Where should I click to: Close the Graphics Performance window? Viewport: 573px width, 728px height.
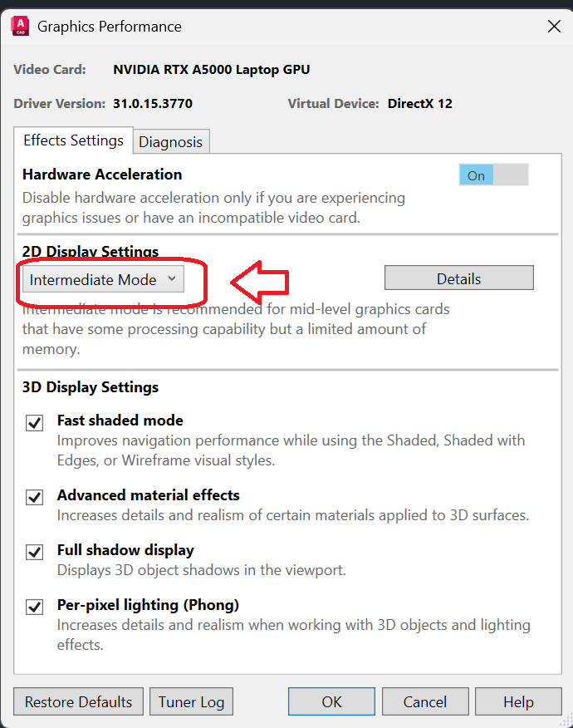[554, 26]
